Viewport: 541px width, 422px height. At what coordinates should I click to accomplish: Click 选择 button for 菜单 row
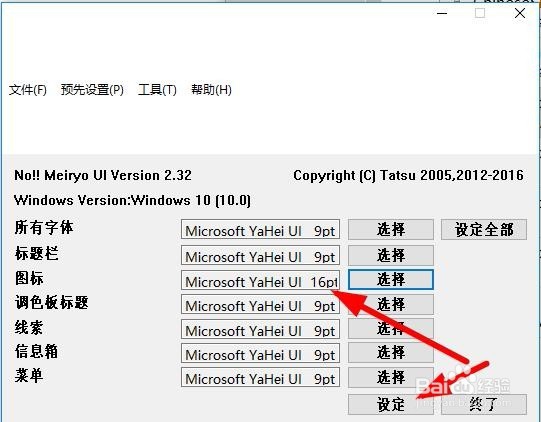click(391, 377)
